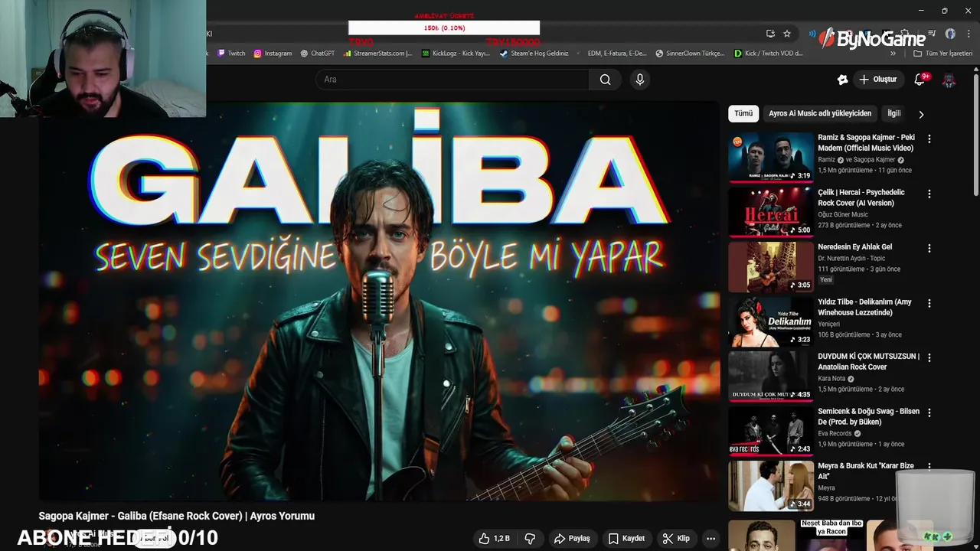
Task: Open options menu for Semicenk & Doğu Swag video
Action: (929, 413)
